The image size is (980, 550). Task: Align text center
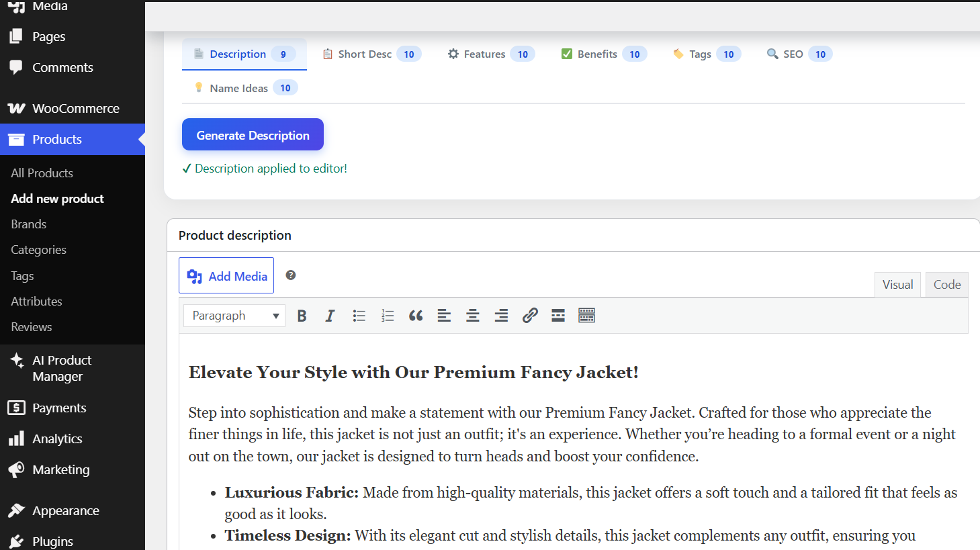(x=473, y=316)
